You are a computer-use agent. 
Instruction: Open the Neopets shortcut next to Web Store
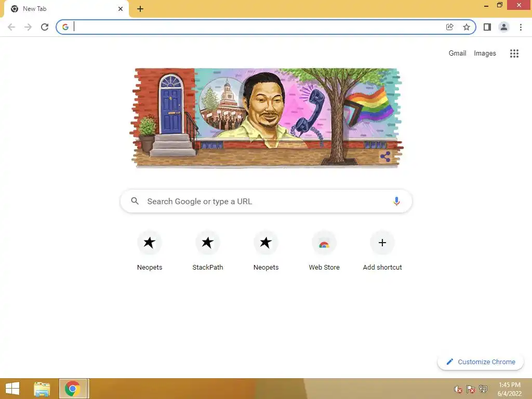(x=266, y=251)
